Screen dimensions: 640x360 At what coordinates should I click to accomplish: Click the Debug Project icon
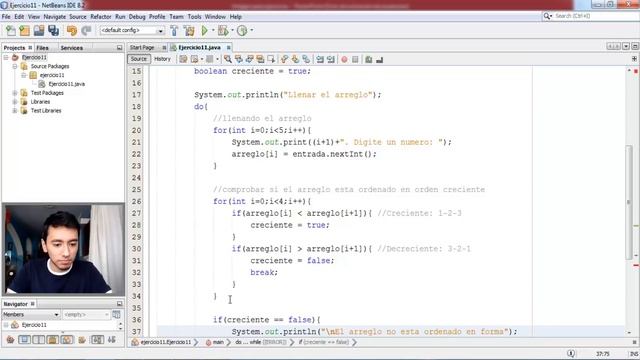click(223, 31)
